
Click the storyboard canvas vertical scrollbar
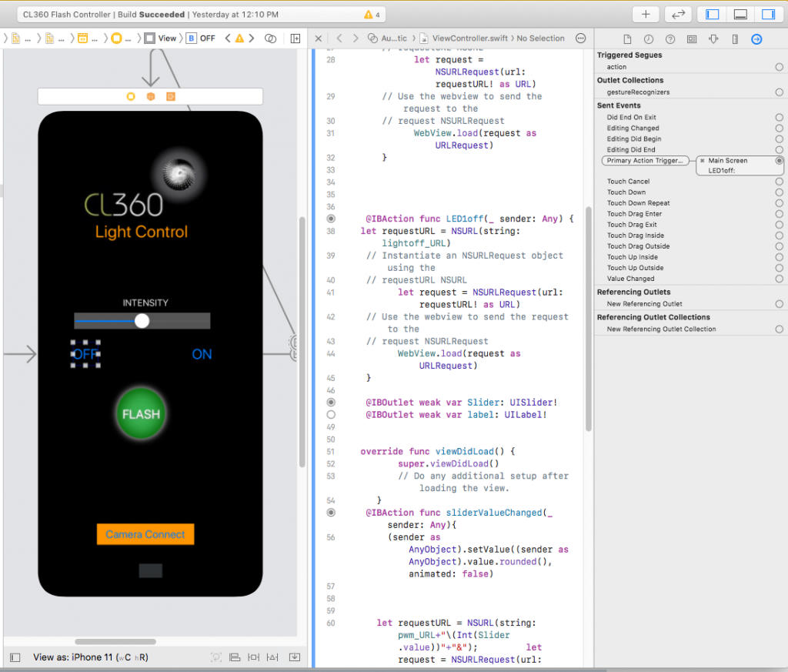302,342
